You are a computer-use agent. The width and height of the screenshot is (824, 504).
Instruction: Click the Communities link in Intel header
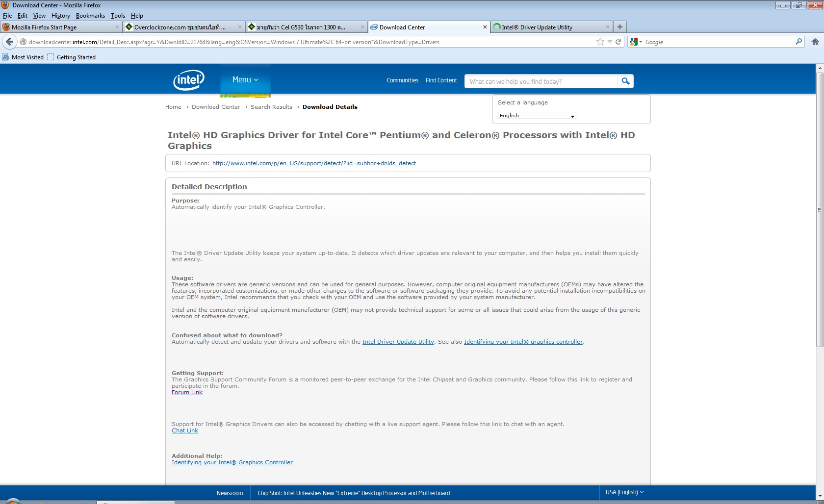[402, 80]
